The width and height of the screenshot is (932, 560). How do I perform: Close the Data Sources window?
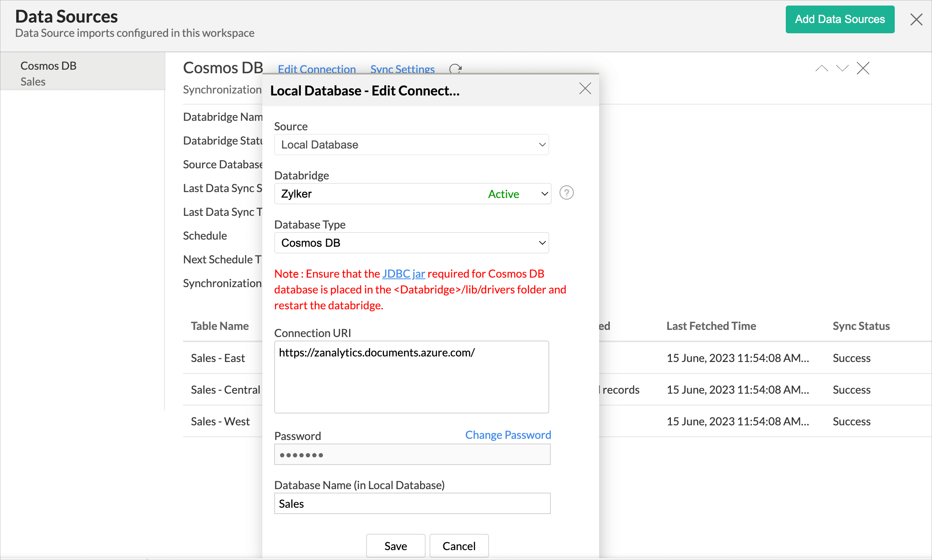click(916, 19)
